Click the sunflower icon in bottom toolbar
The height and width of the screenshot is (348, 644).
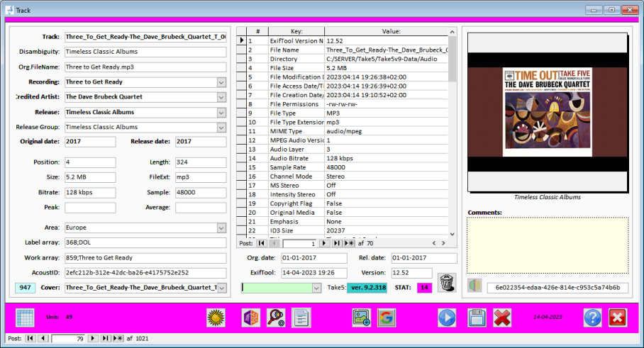tap(216, 318)
